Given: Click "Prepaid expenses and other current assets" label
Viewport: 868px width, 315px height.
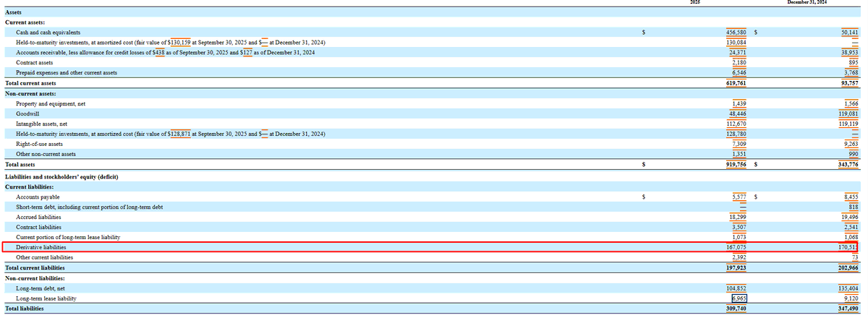Looking at the screenshot, I should point(67,73).
